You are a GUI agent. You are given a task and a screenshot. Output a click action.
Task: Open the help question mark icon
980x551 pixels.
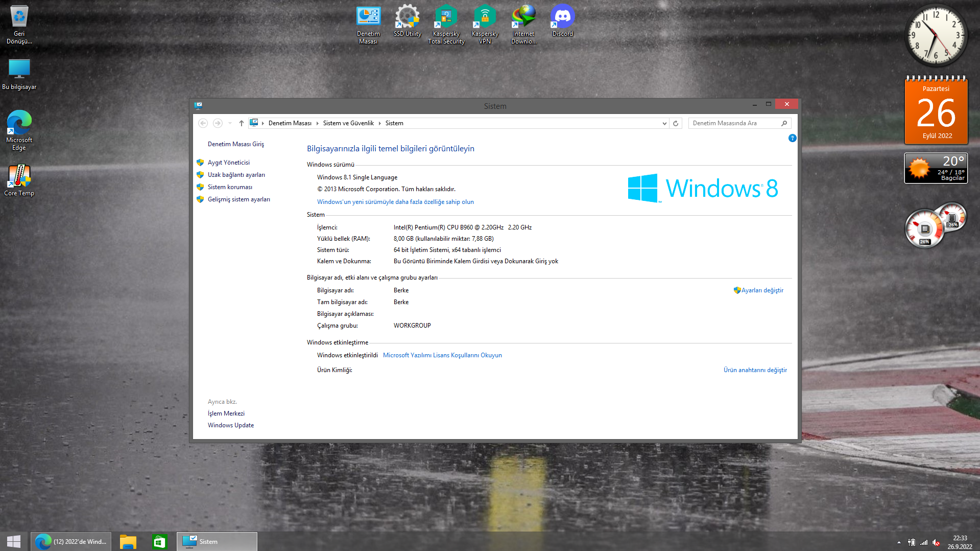click(x=792, y=138)
